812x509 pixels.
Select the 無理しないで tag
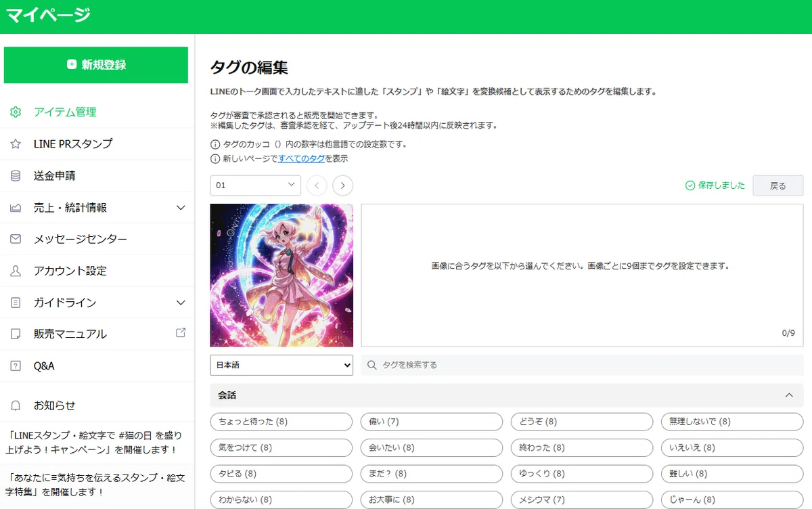tap(732, 422)
